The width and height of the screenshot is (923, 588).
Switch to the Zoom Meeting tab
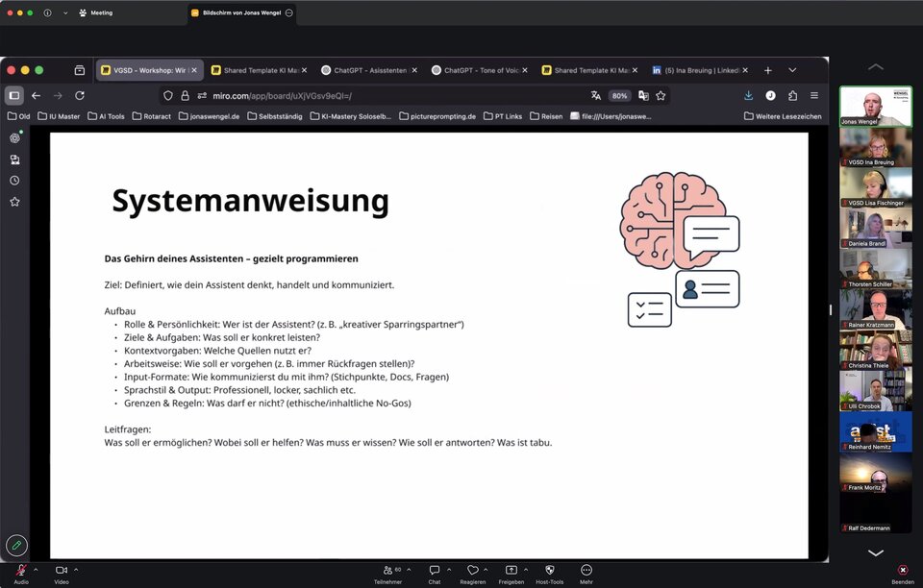tap(96, 13)
